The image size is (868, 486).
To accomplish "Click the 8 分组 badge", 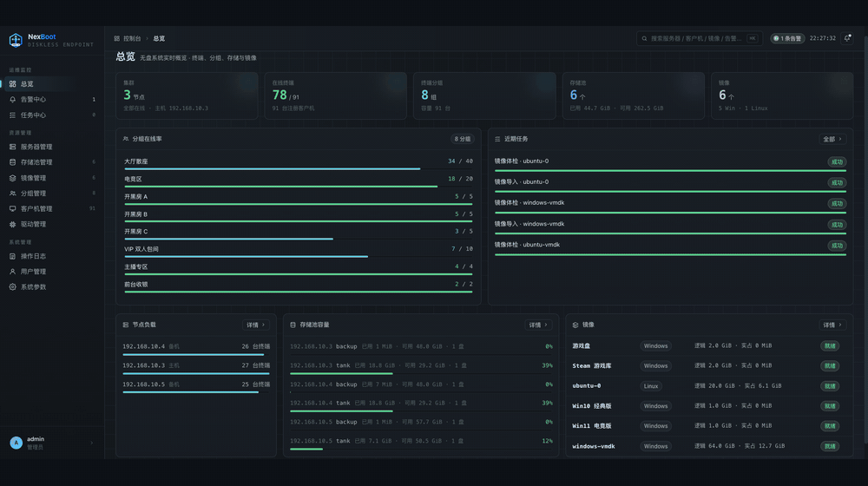I will pos(463,139).
